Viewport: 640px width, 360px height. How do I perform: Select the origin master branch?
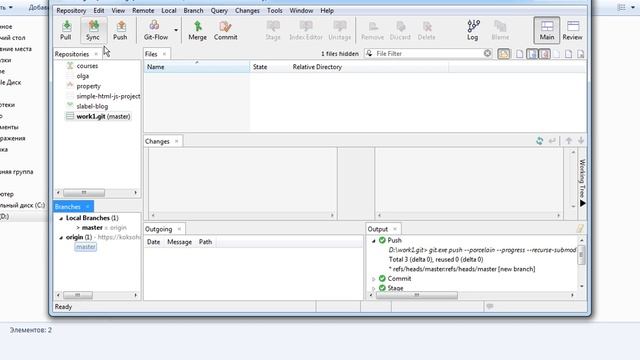(x=86, y=247)
